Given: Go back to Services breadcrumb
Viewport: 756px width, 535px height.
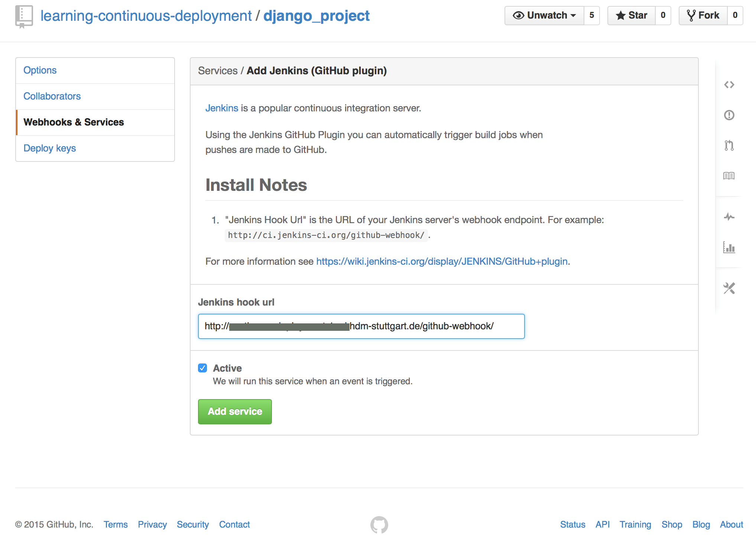Looking at the screenshot, I should 218,71.
